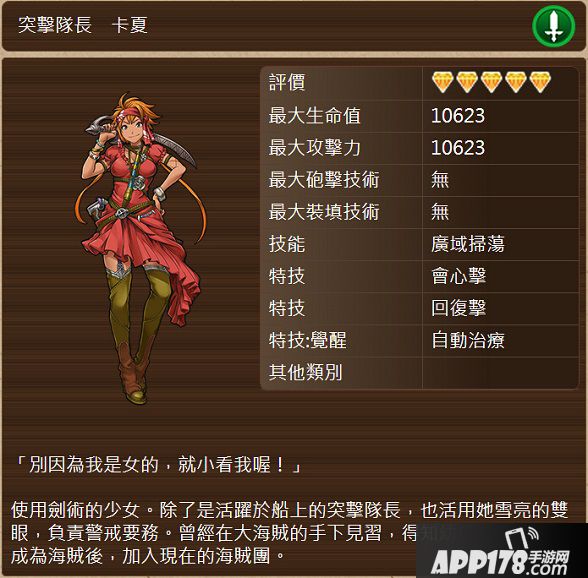Click the 廣域掃蕩 skill name

point(468,244)
